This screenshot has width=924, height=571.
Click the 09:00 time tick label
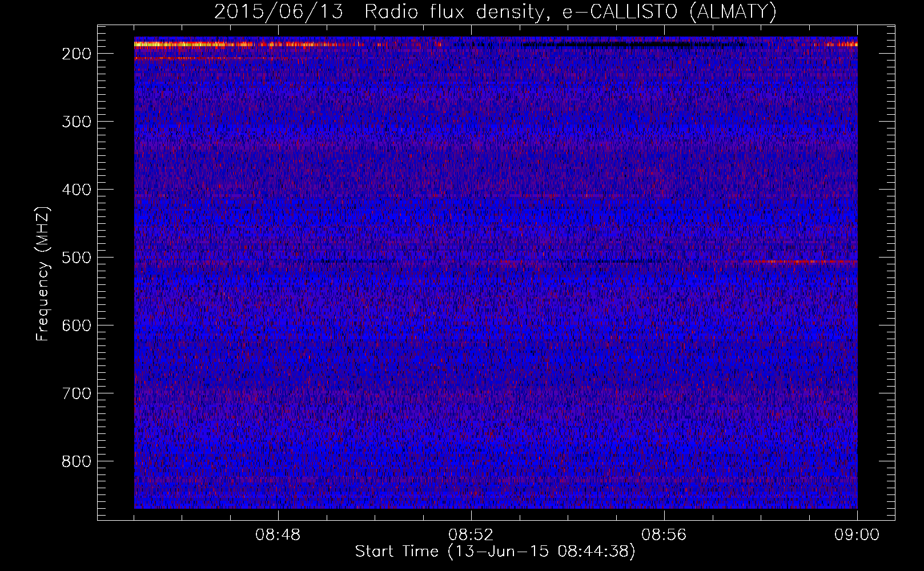click(x=857, y=535)
